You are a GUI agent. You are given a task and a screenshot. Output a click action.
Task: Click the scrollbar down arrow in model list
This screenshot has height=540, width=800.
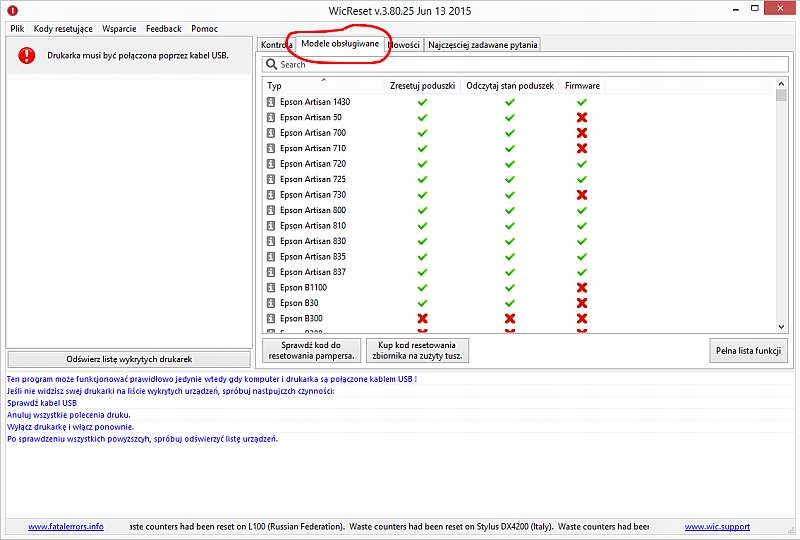782,326
